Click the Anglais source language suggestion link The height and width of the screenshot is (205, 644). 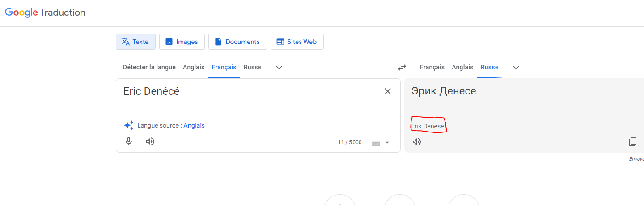tap(194, 125)
